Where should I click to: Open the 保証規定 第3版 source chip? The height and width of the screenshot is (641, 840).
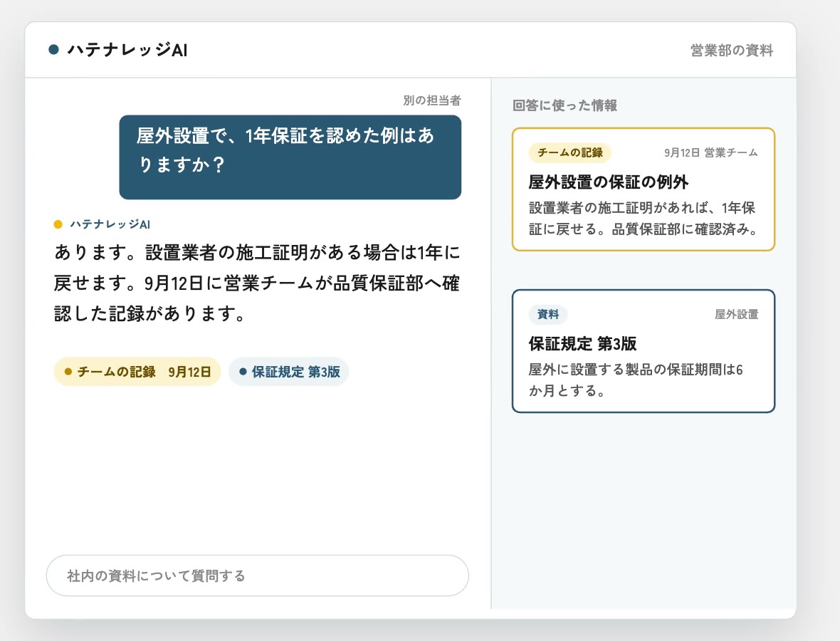(289, 371)
